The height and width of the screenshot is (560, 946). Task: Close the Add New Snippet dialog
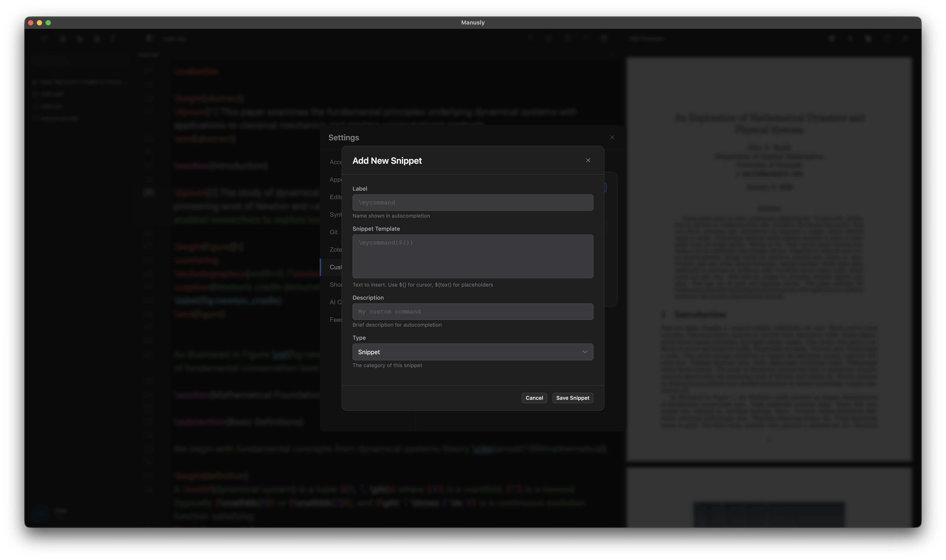point(588,160)
